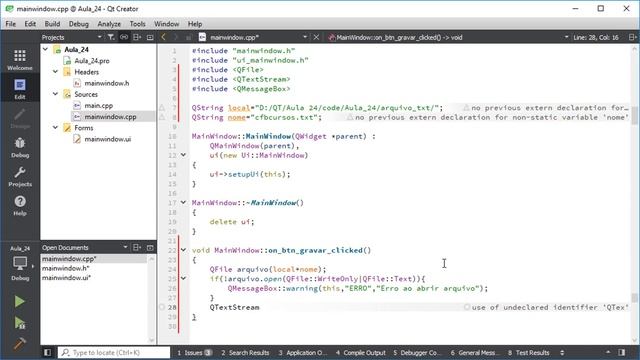640x360 pixels.
Task: Go back in editor navigation history
Action: tap(164, 37)
